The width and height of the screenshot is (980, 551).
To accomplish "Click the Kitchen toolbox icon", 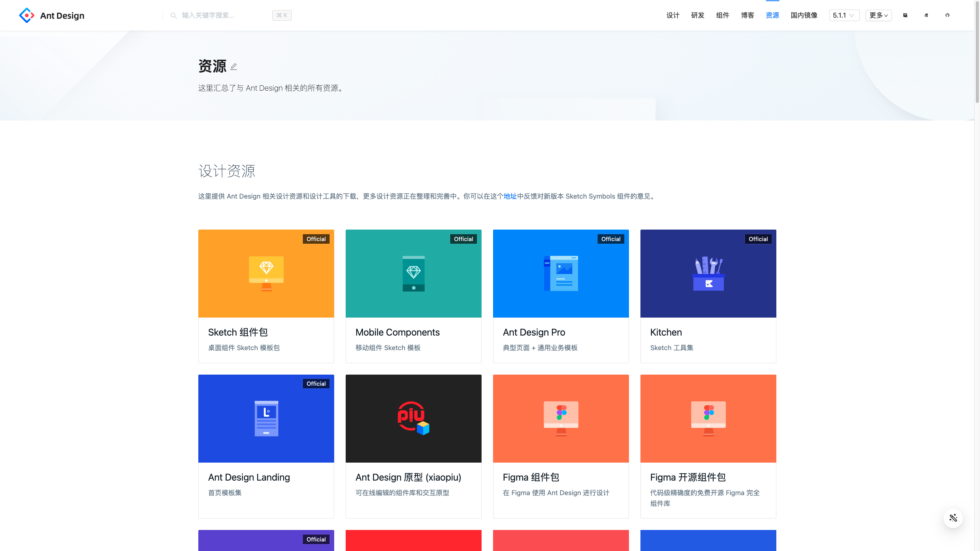I will click(x=708, y=274).
